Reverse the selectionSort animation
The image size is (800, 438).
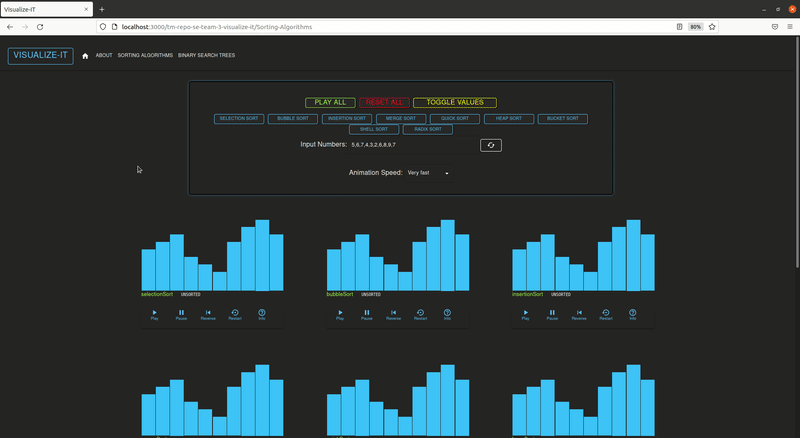208,314
